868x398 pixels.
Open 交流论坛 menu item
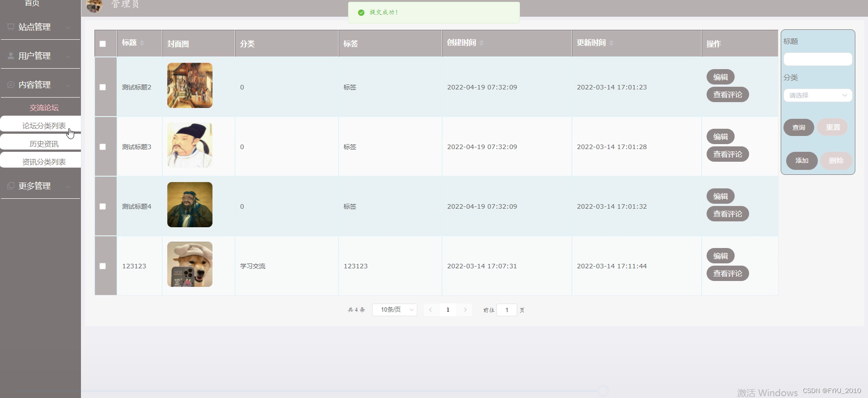pos(44,108)
